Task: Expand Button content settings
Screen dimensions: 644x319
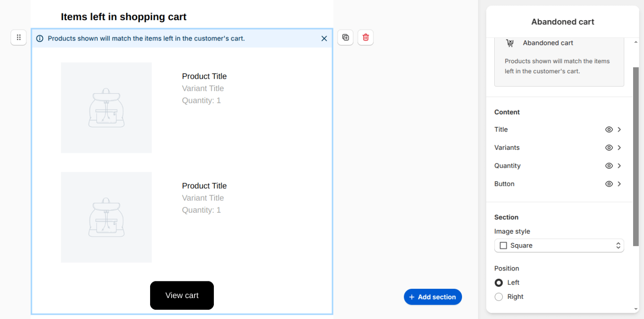Action: click(x=619, y=184)
